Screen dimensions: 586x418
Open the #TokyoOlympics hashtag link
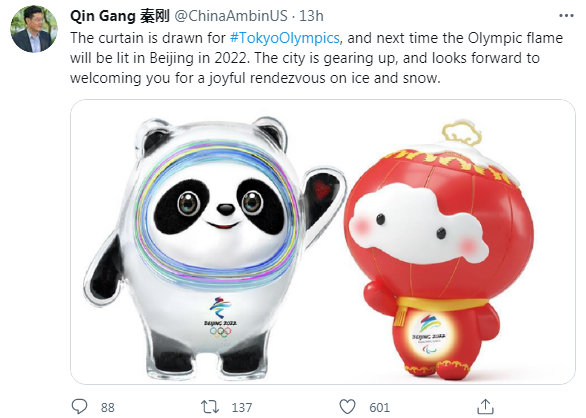click(285, 38)
